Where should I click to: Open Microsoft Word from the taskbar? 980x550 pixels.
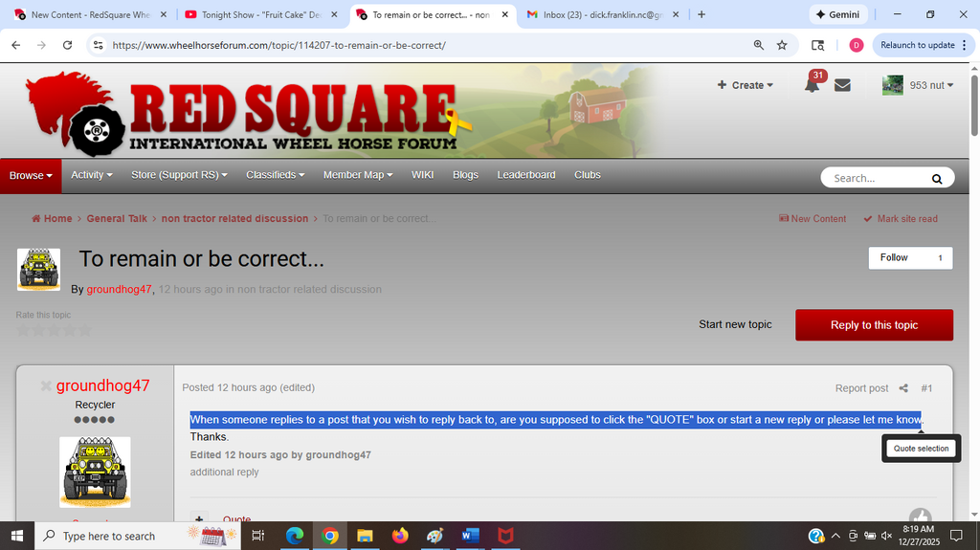click(x=469, y=536)
